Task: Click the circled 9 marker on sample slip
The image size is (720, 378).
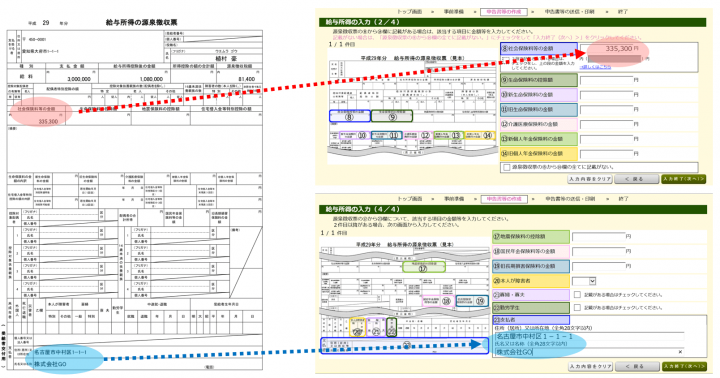Action: point(392,116)
